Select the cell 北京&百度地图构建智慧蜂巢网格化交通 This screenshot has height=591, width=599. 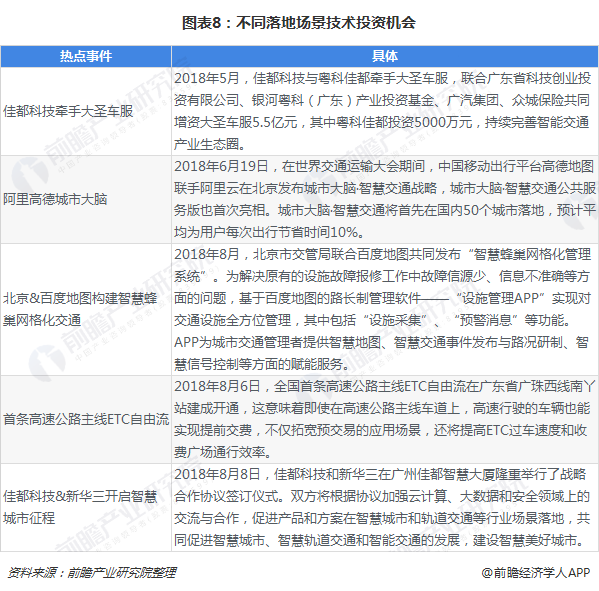pos(86,309)
